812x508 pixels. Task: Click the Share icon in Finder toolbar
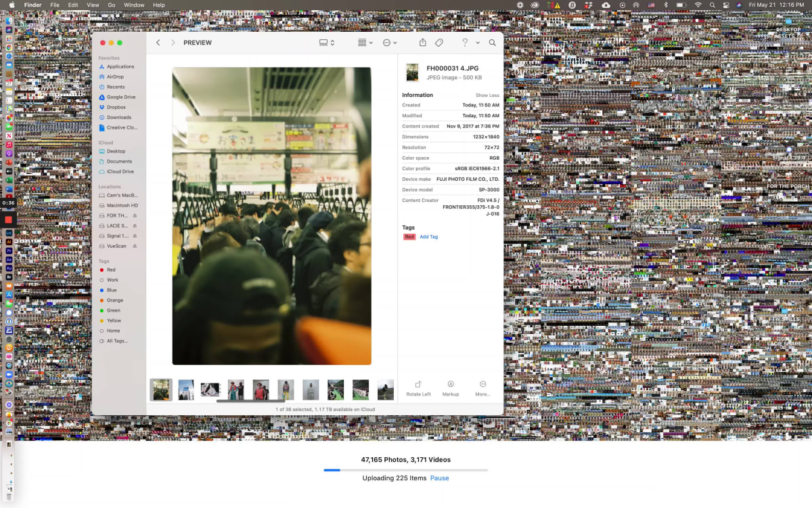pos(422,43)
